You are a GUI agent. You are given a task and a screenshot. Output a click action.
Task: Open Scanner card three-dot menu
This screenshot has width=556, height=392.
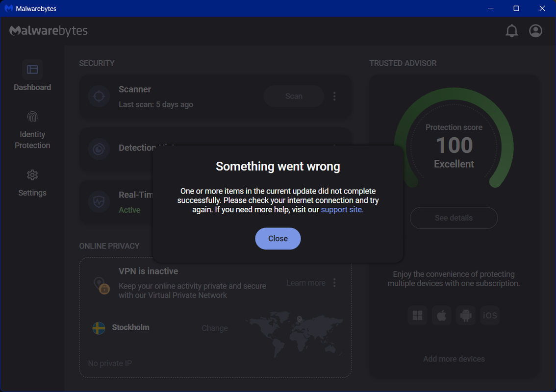[334, 96]
